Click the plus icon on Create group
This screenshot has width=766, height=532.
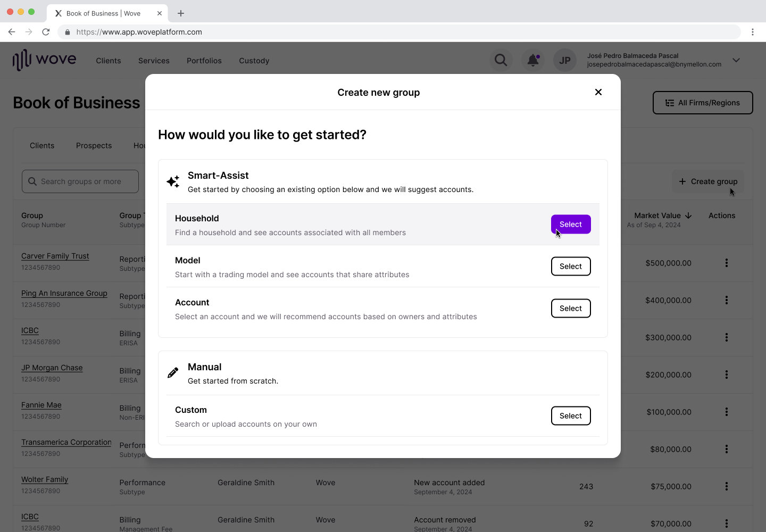[683, 181]
